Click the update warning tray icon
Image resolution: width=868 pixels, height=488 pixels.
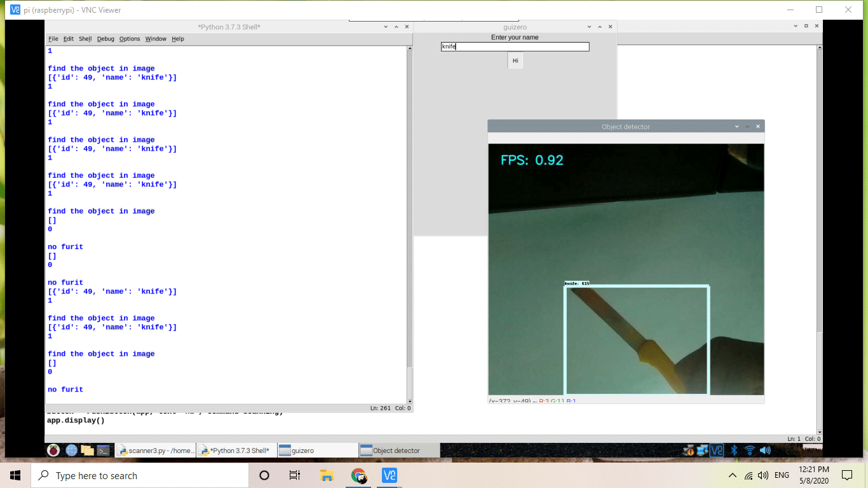click(689, 451)
